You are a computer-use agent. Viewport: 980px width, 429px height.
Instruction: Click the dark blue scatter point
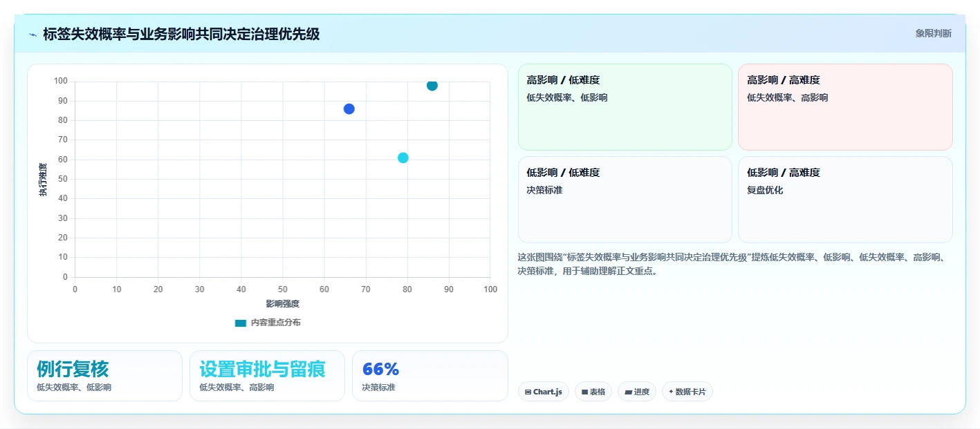tap(349, 109)
